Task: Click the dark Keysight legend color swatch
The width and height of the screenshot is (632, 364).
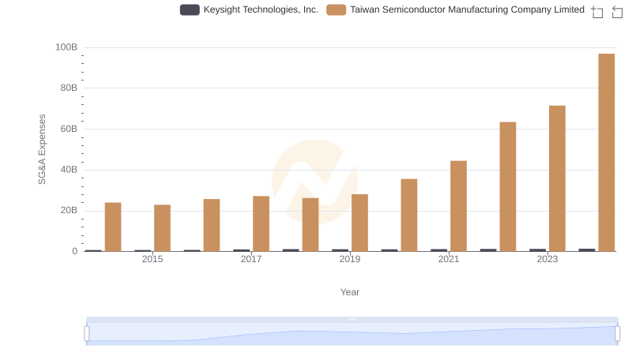Action: [190, 9]
